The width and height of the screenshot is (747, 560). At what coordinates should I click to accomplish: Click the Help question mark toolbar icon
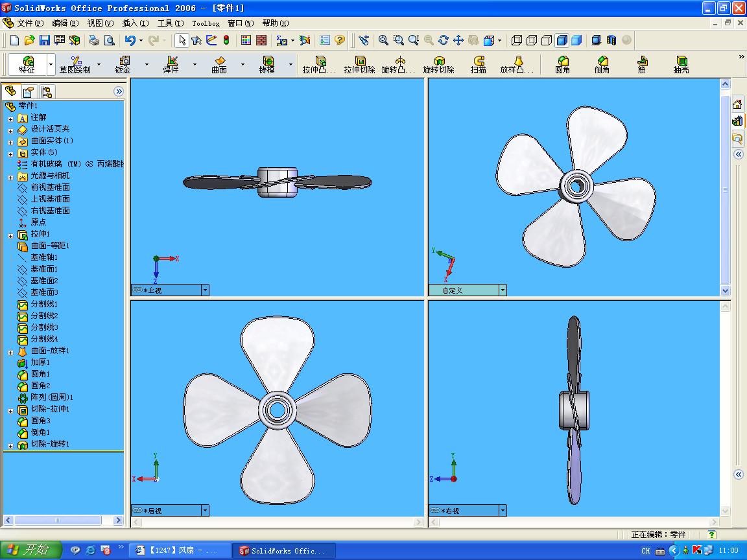[340, 40]
